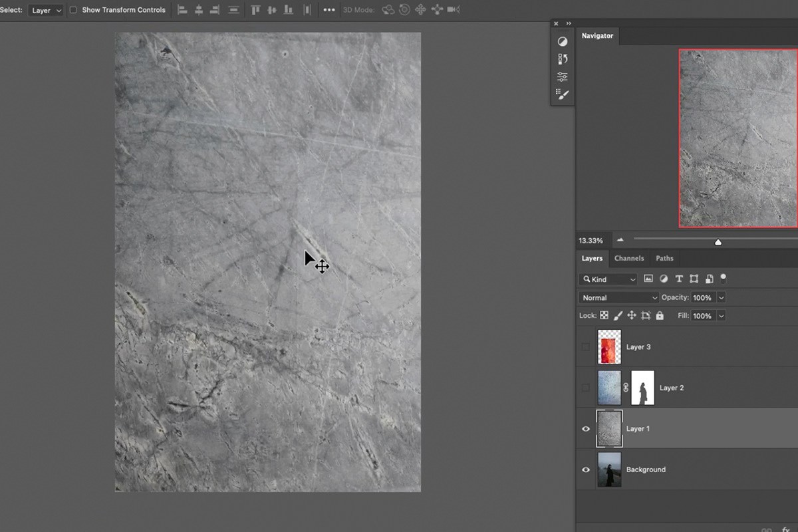Select the 3D Roll camera icon

coord(404,10)
